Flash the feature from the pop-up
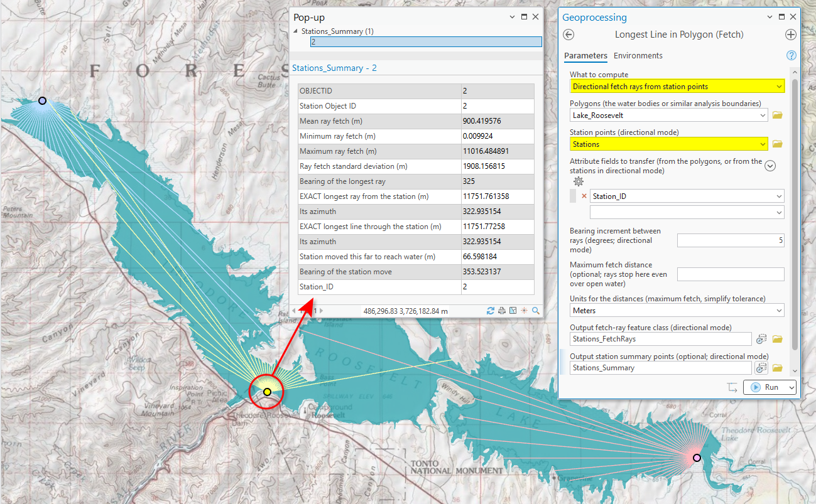Image resolution: width=816 pixels, height=504 pixels. pyautogui.click(x=525, y=311)
